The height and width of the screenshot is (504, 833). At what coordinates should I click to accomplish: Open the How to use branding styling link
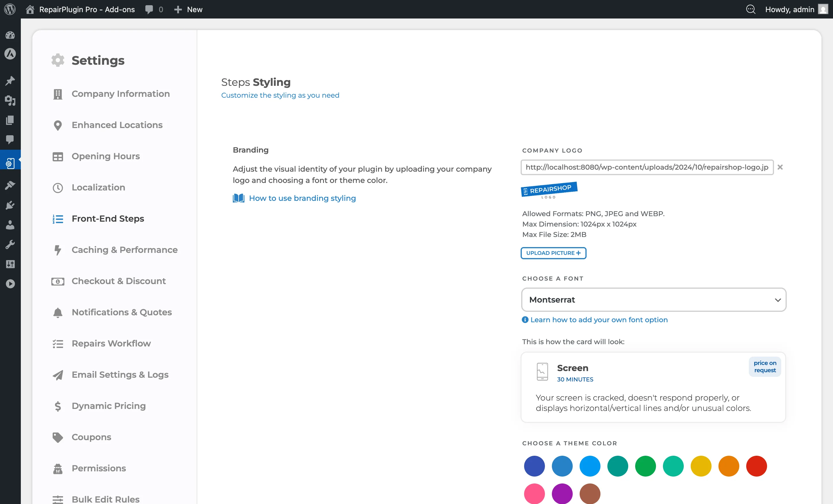[x=302, y=198]
